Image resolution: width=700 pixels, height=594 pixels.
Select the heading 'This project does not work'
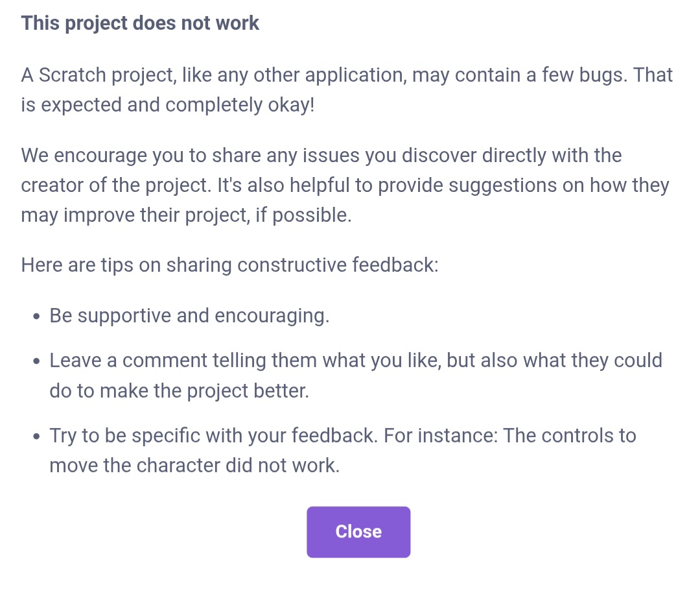click(140, 23)
